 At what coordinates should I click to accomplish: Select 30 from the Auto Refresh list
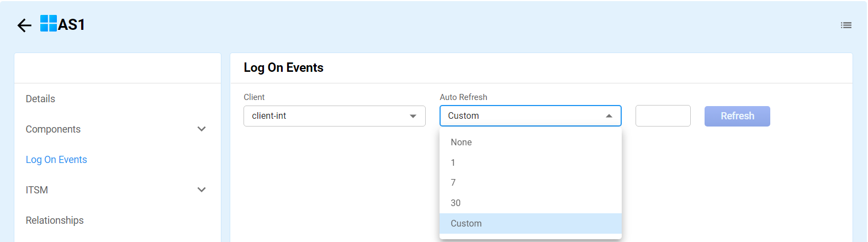pyautogui.click(x=456, y=203)
